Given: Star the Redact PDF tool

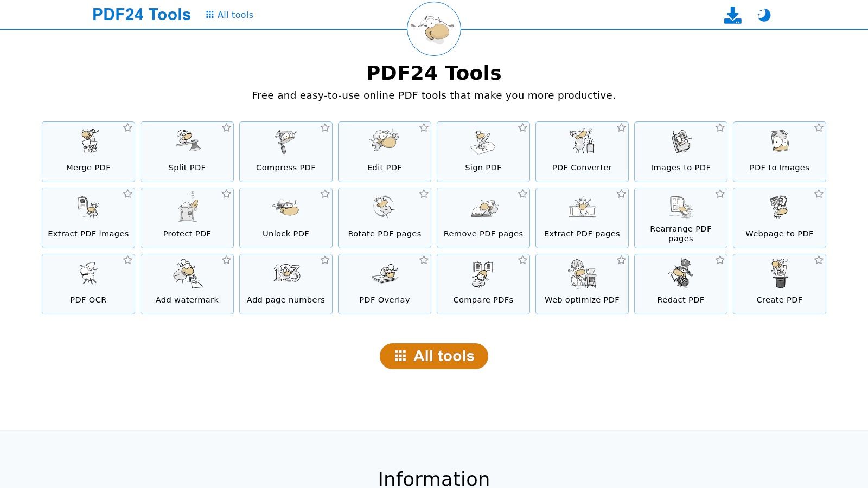Looking at the screenshot, I should tap(720, 260).
